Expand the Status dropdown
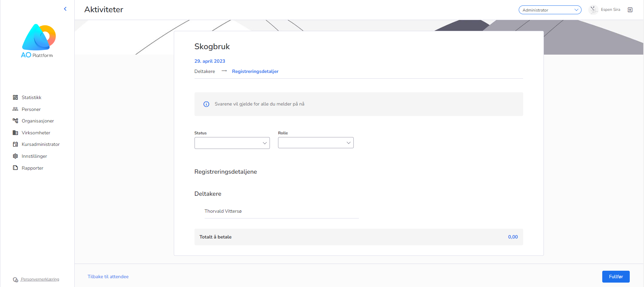This screenshot has width=644, height=287. point(232,143)
